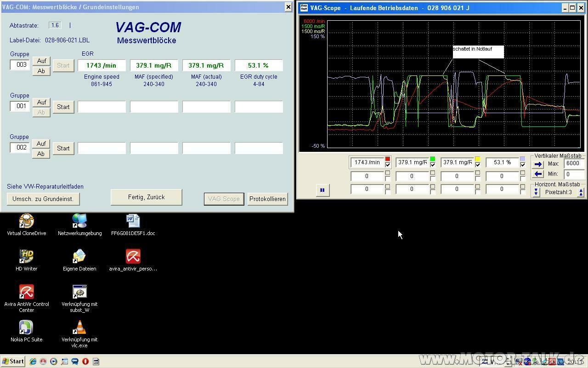
Task: Uncheck the red engine speed trace checkbox
Action: coord(388,165)
